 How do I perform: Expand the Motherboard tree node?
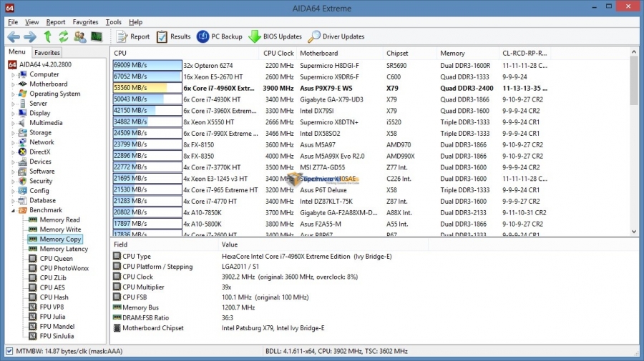[13, 84]
